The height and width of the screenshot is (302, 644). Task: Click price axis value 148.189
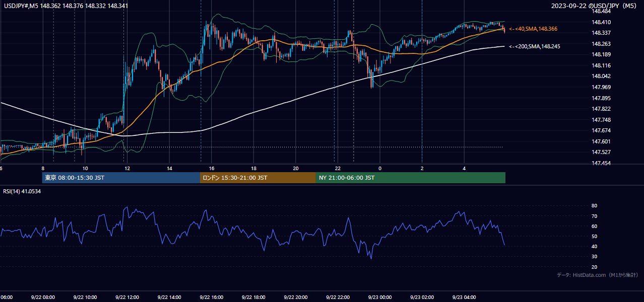click(x=602, y=55)
